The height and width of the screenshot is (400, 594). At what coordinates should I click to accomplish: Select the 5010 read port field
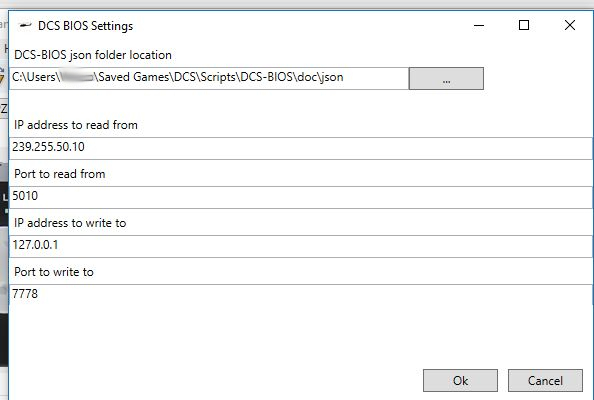(x=300, y=197)
